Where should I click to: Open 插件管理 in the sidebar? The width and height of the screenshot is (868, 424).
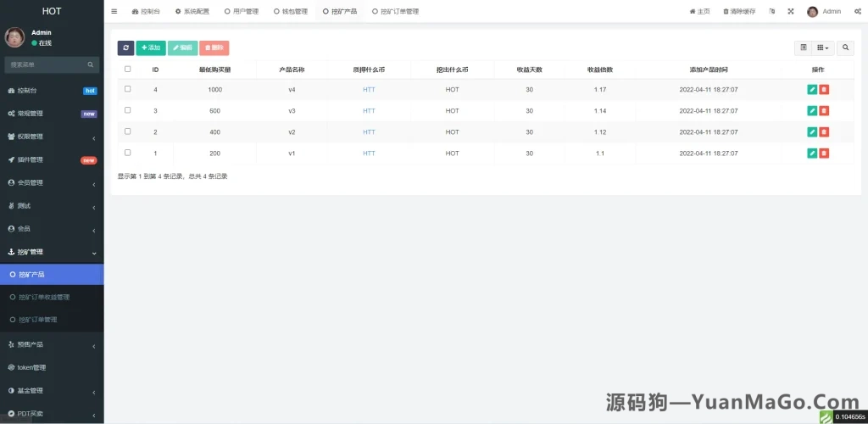52,160
